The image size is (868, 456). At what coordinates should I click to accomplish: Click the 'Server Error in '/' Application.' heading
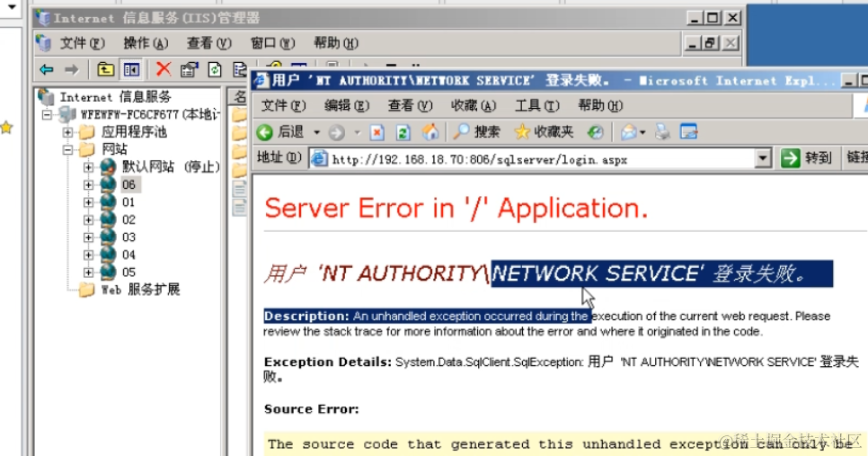point(456,209)
